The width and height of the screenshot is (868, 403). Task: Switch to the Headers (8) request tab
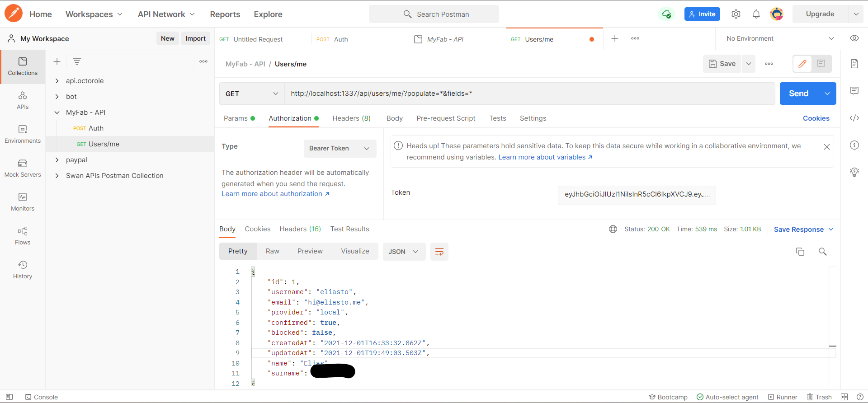(351, 118)
